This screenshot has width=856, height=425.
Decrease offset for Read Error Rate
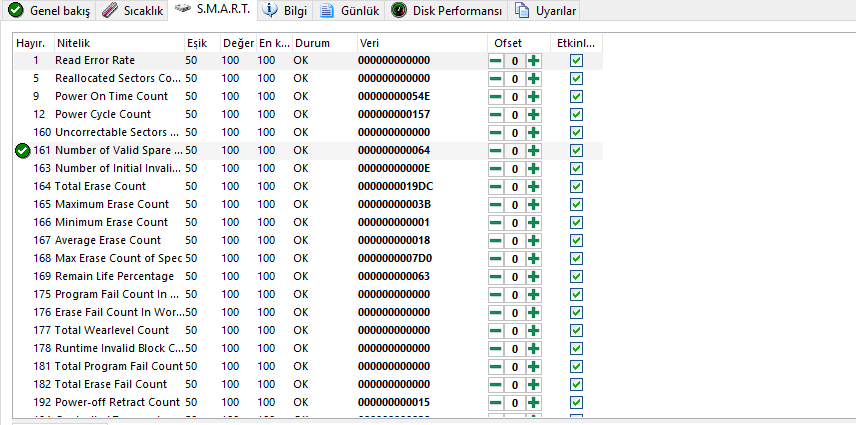click(496, 61)
